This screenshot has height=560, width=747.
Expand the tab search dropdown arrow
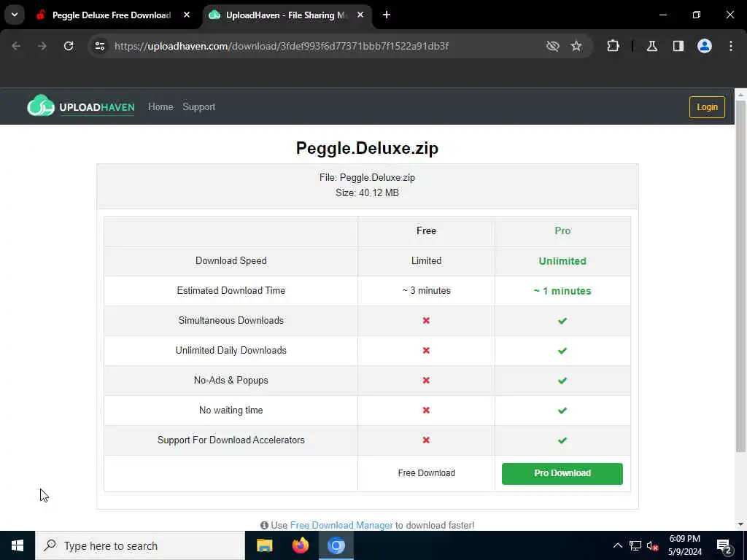pyautogui.click(x=15, y=15)
